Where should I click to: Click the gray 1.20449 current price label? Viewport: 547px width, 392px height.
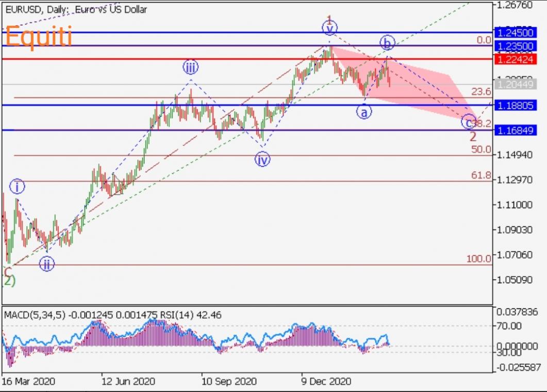coord(519,84)
